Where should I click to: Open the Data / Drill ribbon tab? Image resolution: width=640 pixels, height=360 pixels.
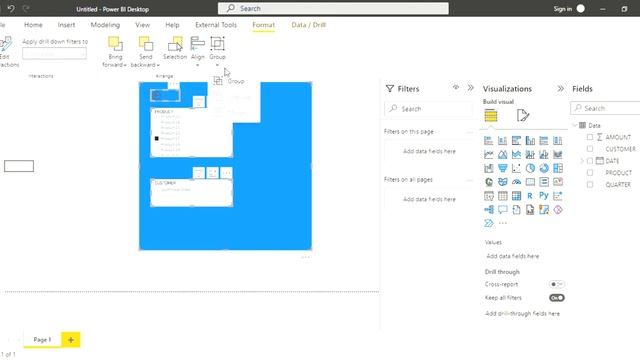click(x=309, y=25)
